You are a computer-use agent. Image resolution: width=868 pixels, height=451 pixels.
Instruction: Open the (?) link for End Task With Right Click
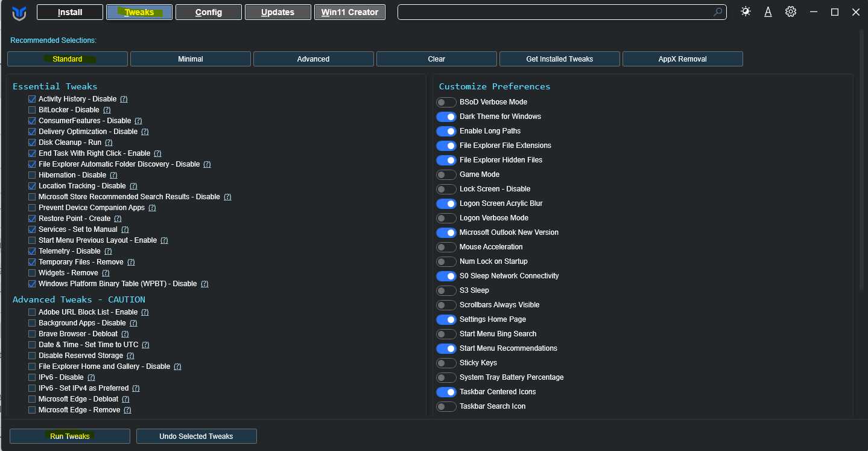157,153
